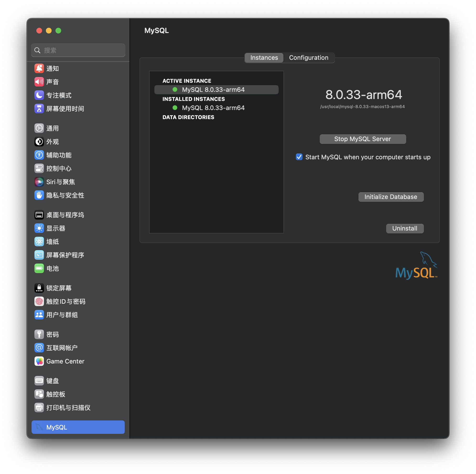Open 锁定屏幕 lock screen icon
Screen dimensions: 476x474
[39, 288]
